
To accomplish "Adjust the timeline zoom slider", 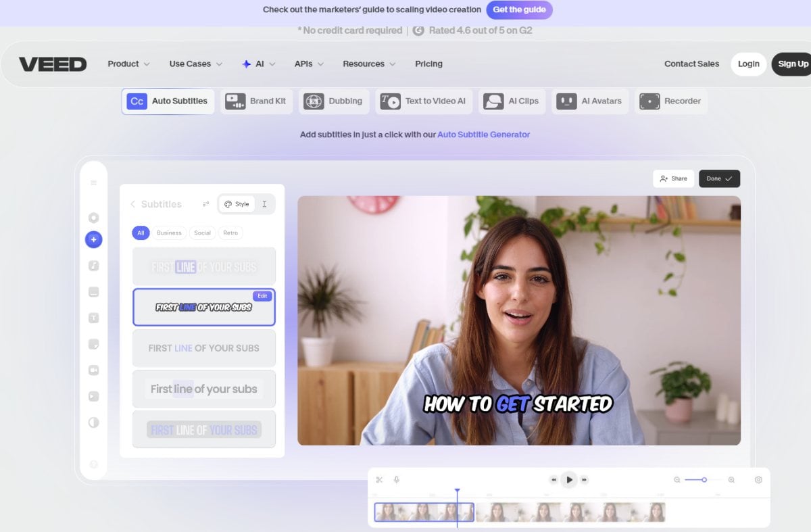I will point(703,479).
